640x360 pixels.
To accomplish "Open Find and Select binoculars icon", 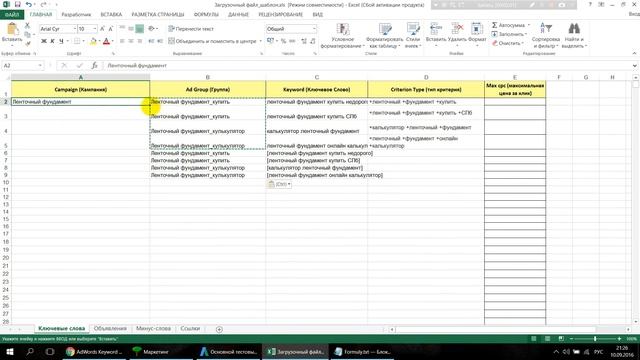I will tap(574, 28).
